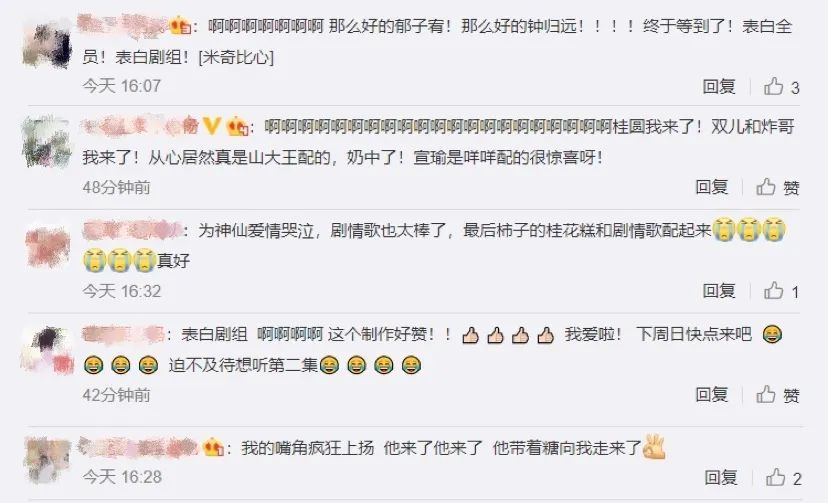This screenshot has height=503, width=828.
Task: Click member badge icon on last commenter's name
Action: (x=213, y=448)
